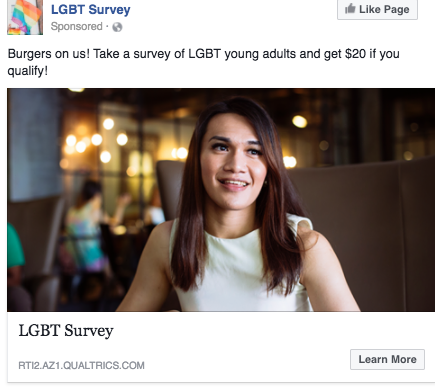Click the blurred string lights in photo

coord(97,140)
